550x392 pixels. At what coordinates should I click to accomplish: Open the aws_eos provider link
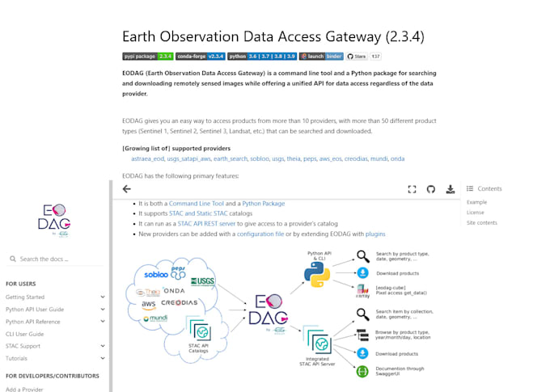pyautogui.click(x=330, y=158)
